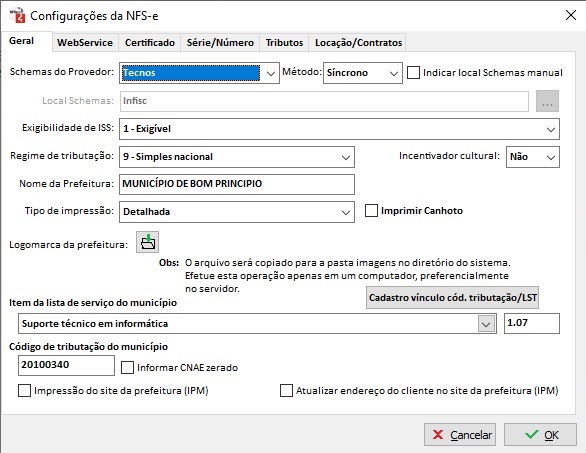This screenshot has width=586, height=453.
Task: Open the Locação/Contratos tab
Action: [358, 43]
